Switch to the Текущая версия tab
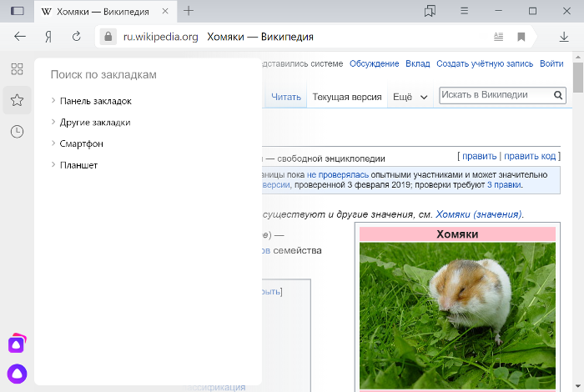The width and height of the screenshot is (584, 392). click(x=347, y=97)
